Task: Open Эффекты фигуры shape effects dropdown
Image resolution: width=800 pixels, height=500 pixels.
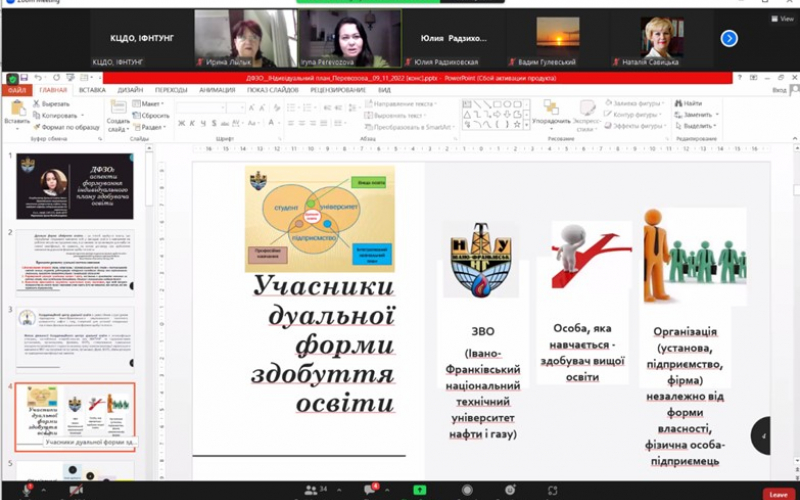Action: [636, 126]
